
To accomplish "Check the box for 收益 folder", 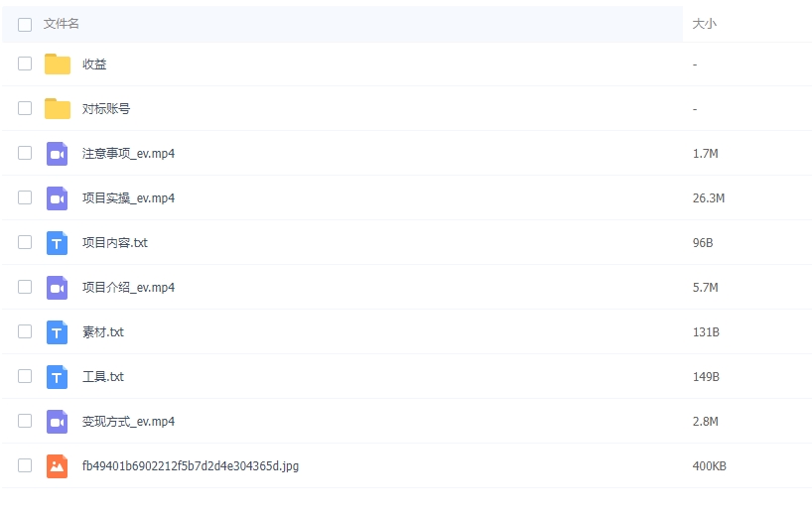I will point(25,64).
